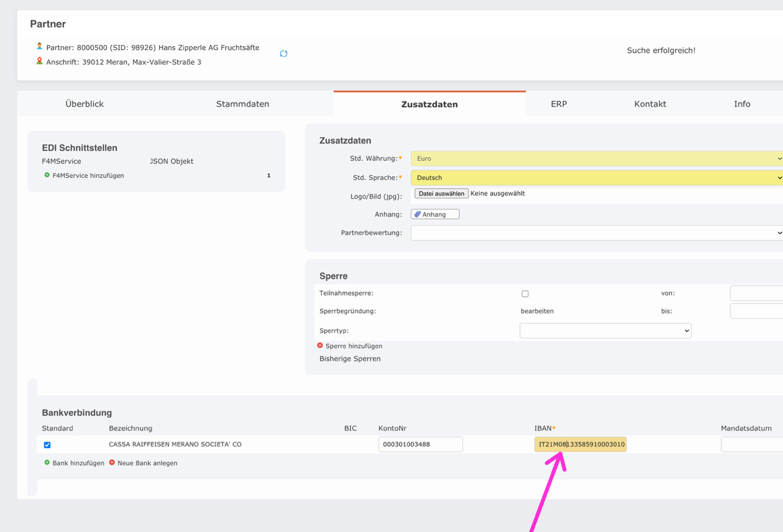Click the blue refresh icon beside partner name
Screen dimensions: 783x532
pos(284,54)
